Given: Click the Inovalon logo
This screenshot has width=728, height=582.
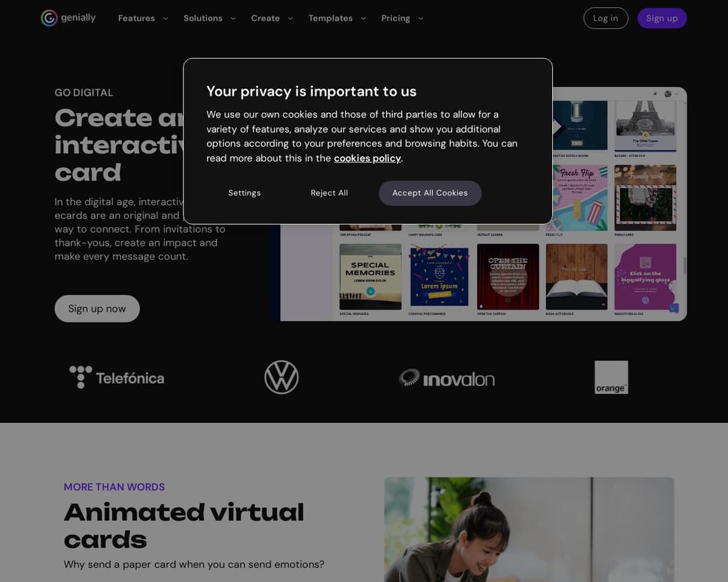Looking at the screenshot, I should tap(446, 379).
